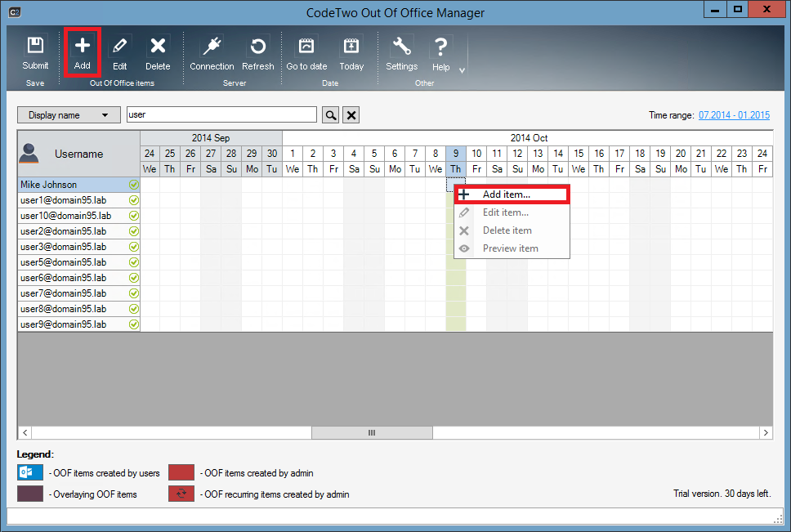Image resolution: width=791 pixels, height=532 pixels.
Task: Select user7@domain95.lab in the list
Action: 78,293
